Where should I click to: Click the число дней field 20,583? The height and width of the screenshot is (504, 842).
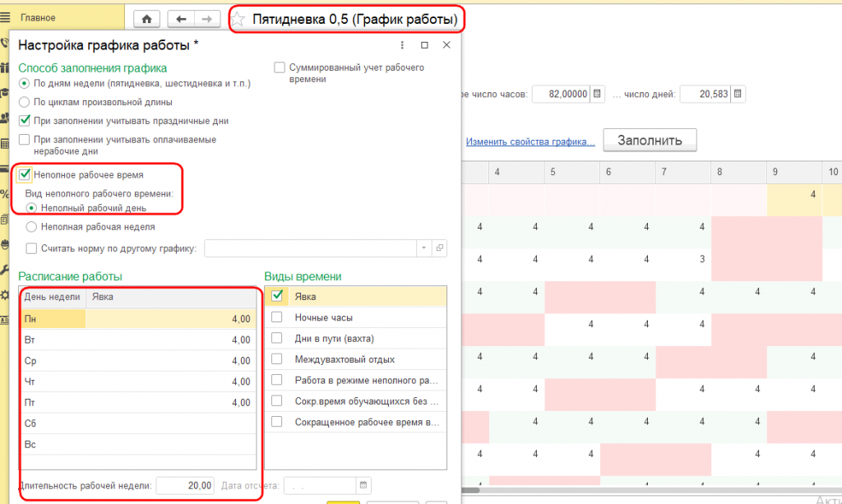(706, 94)
